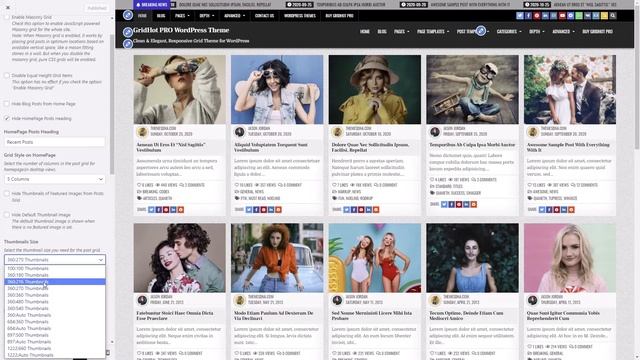Choose 897:500 Thumbnails option
Screen dimensions: 640x360
(x=55, y=335)
